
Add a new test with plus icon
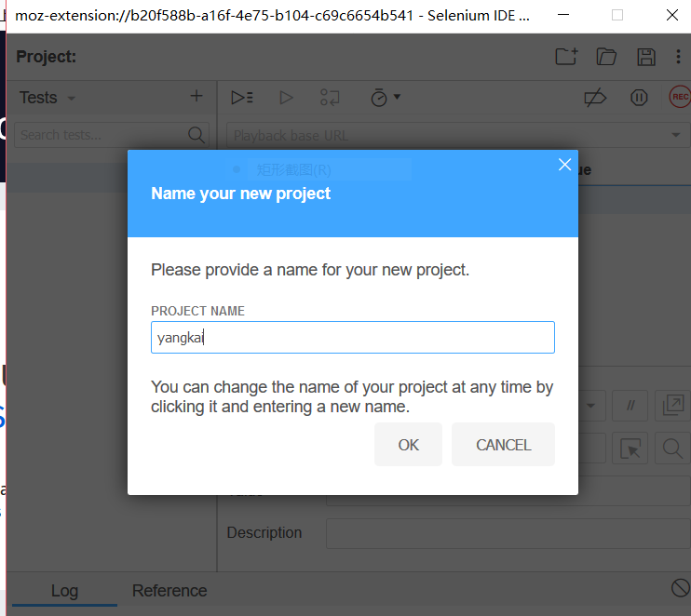pyautogui.click(x=196, y=96)
